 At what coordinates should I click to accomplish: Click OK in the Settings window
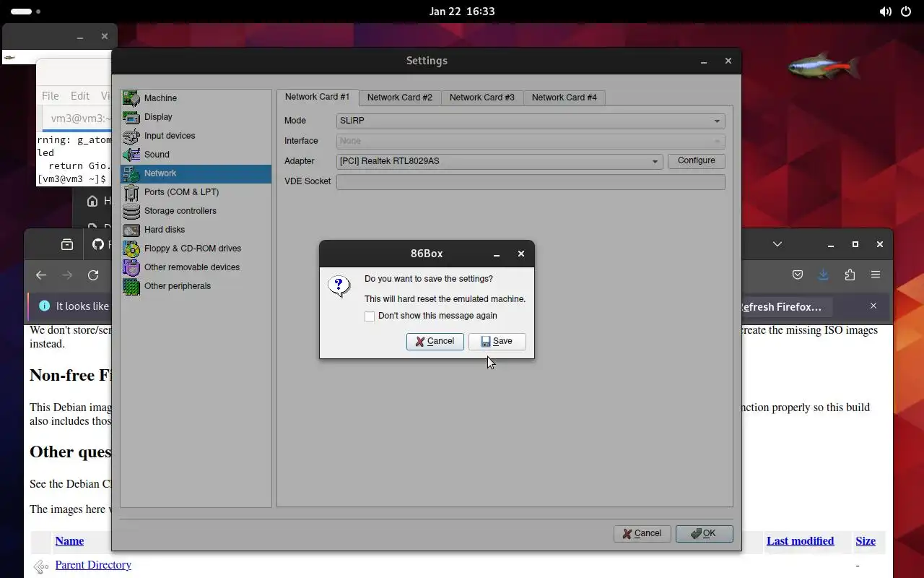704,533
